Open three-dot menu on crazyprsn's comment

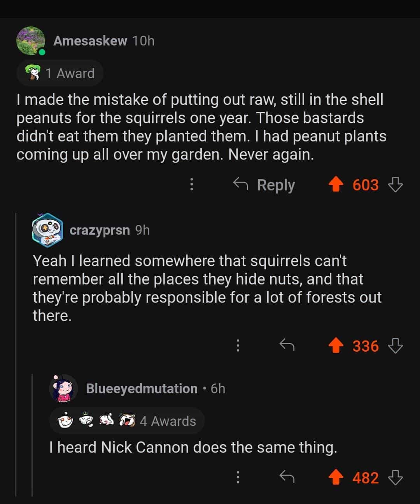[238, 345]
